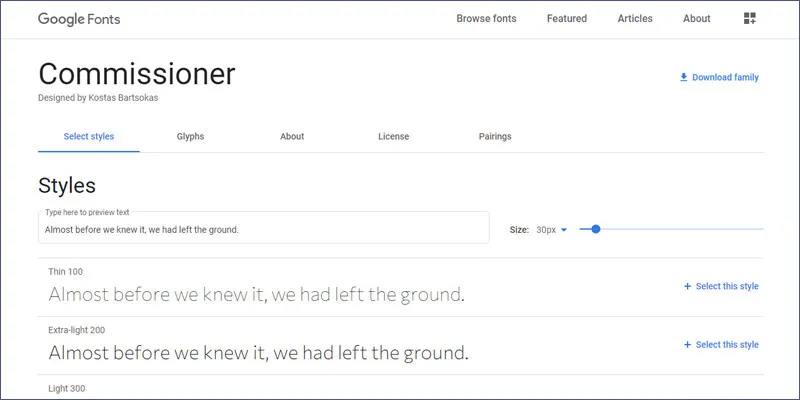The width and height of the screenshot is (800, 400).
Task: Select the Thin 100 style
Action: [x=727, y=287]
